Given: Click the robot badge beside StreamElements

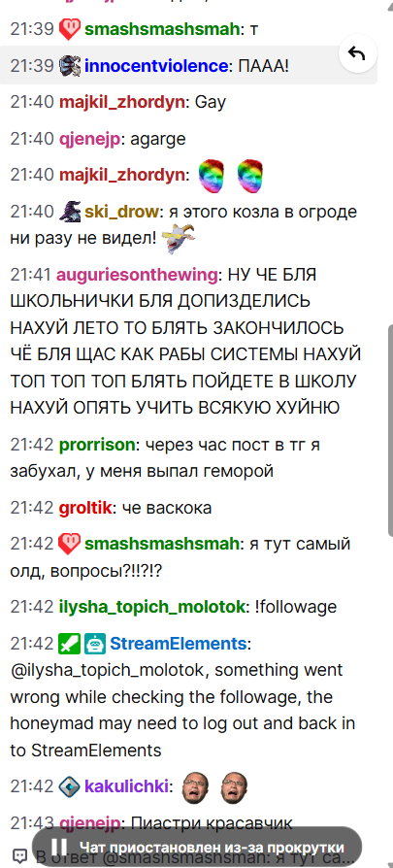Looking at the screenshot, I should pyautogui.click(x=95, y=644).
